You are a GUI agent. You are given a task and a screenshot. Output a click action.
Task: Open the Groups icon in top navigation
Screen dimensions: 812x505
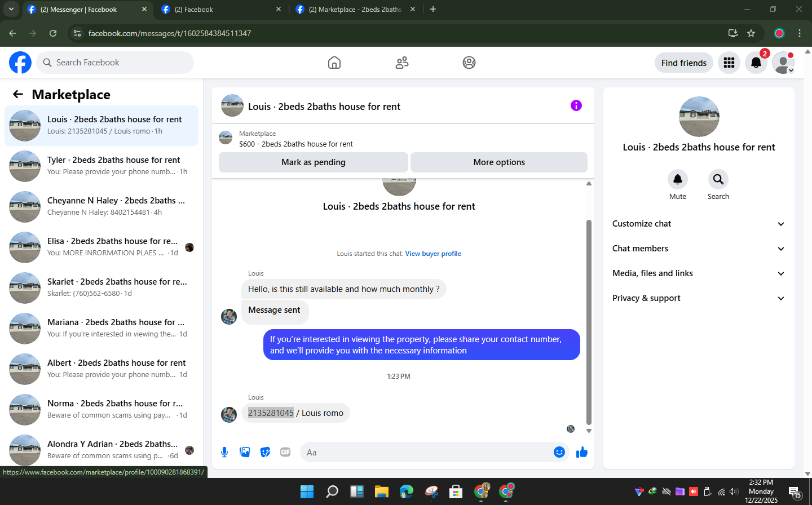click(469, 63)
